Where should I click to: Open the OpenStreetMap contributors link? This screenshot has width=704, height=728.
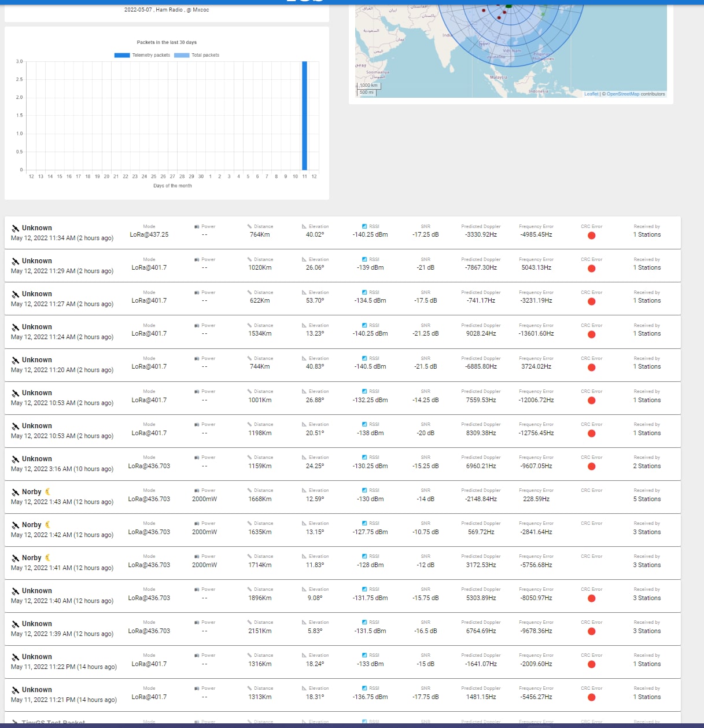click(622, 94)
